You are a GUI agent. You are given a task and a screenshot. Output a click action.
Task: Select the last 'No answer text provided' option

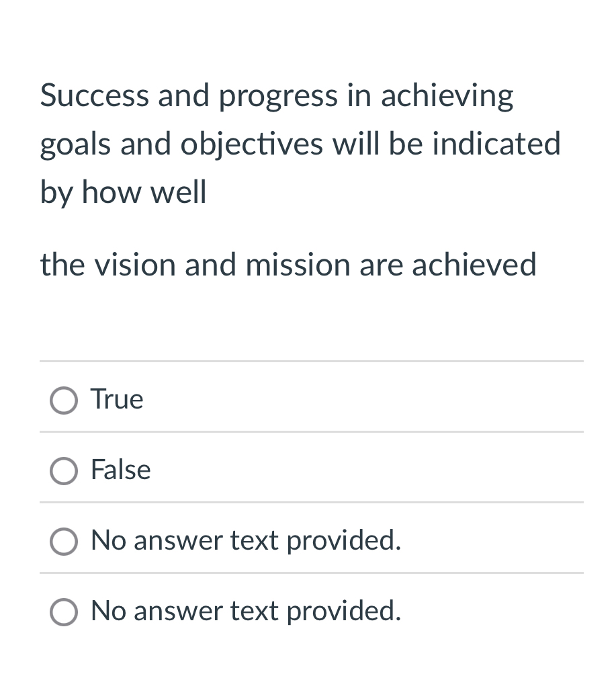tap(63, 612)
